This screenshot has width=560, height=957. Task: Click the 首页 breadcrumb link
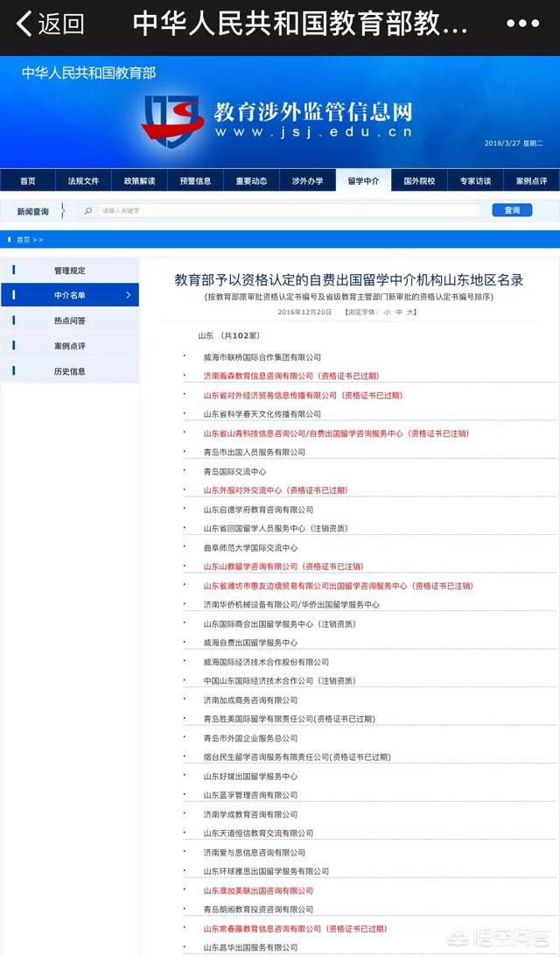tap(23, 240)
